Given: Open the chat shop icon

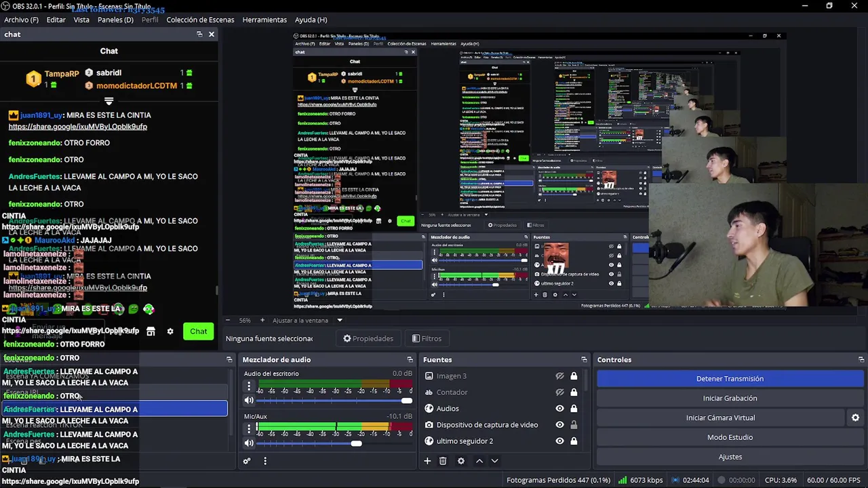Looking at the screenshot, I should click(x=151, y=331).
